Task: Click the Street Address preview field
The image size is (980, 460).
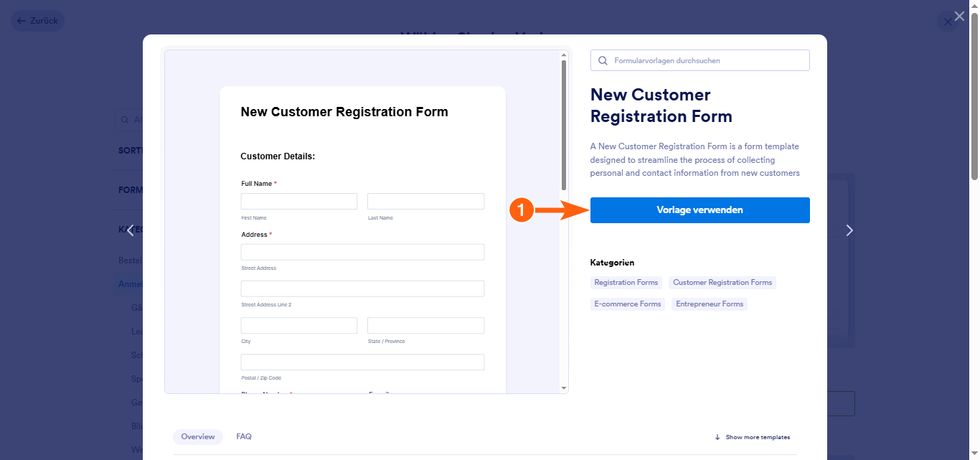Action: click(x=362, y=252)
